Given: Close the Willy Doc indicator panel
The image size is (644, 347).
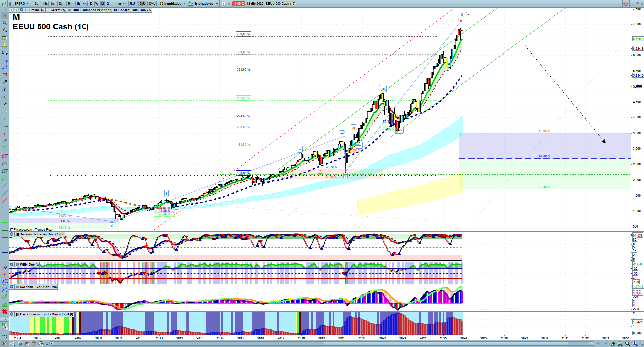Looking at the screenshot, I should (x=12, y=265).
